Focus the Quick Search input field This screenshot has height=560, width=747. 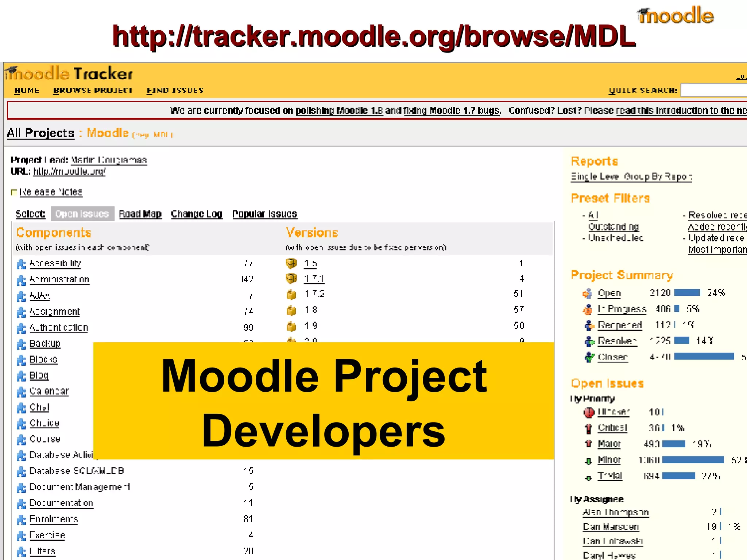click(714, 90)
